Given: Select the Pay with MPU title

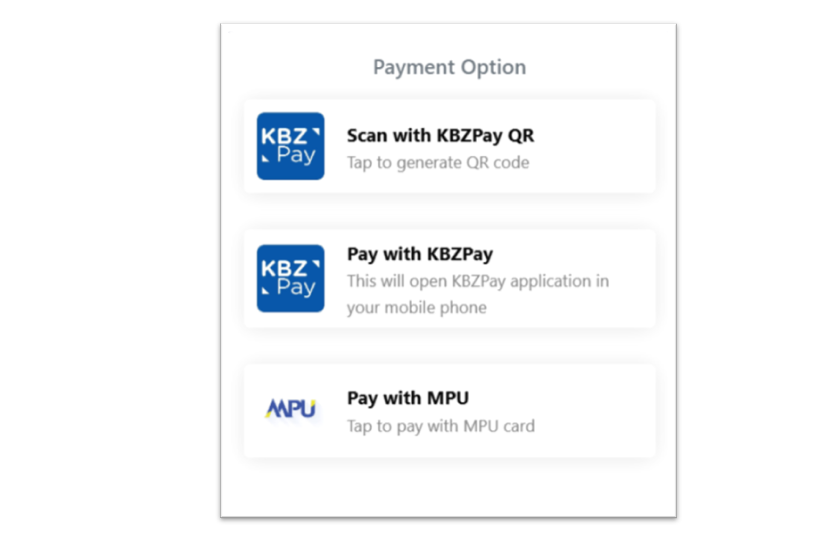Looking at the screenshot, I should click(x=408, y=398).
